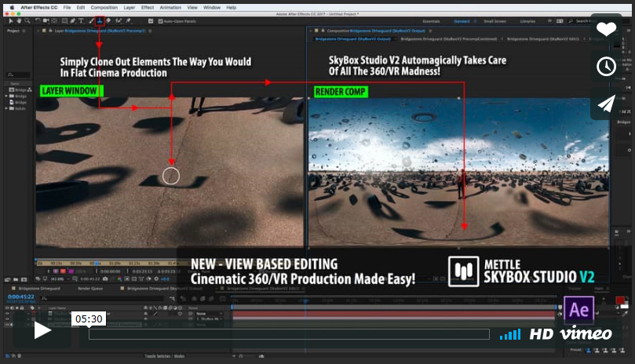
Task: Switch to the Small Screen workspace
Action: click(494, 21)
